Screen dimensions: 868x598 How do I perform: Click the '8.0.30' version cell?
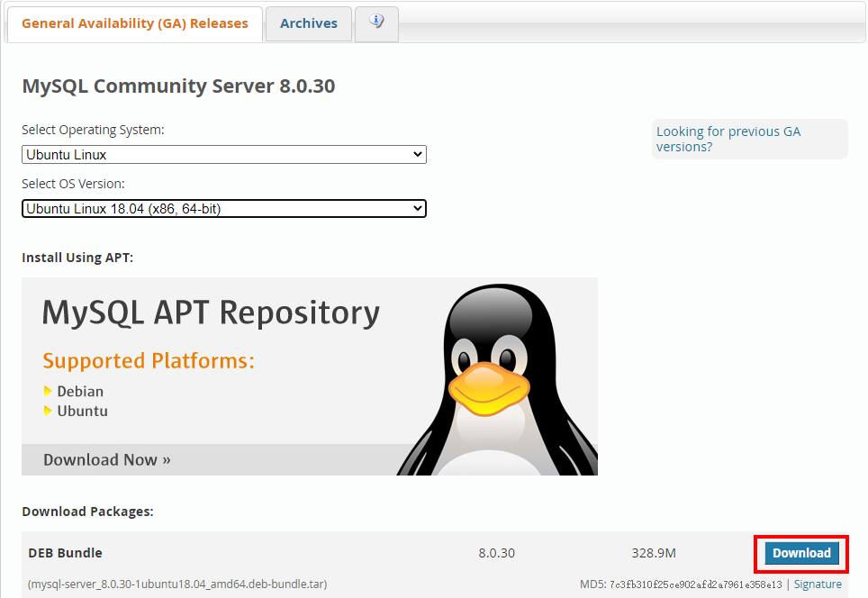pyautogui.click(x=496, y=553)
